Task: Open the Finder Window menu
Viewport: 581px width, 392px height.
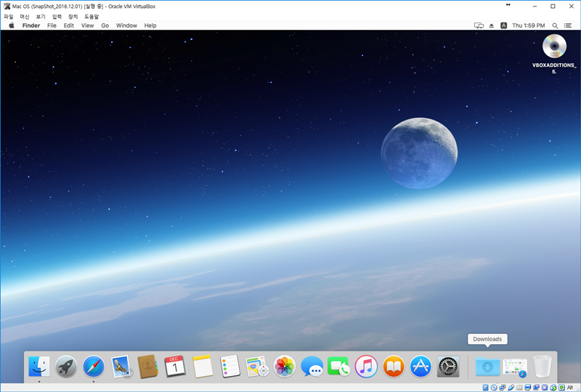Action: click(x=126, y=25)
